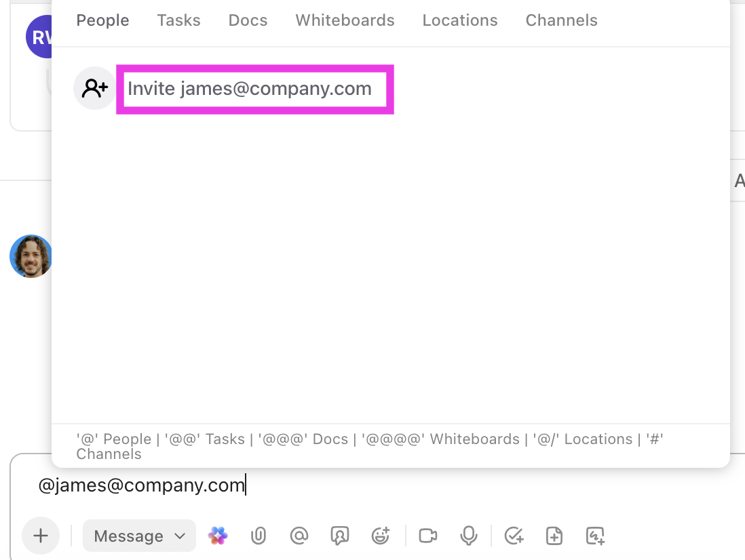
Task: Click the person mention bubble icon
Action: tap(339, 536)
